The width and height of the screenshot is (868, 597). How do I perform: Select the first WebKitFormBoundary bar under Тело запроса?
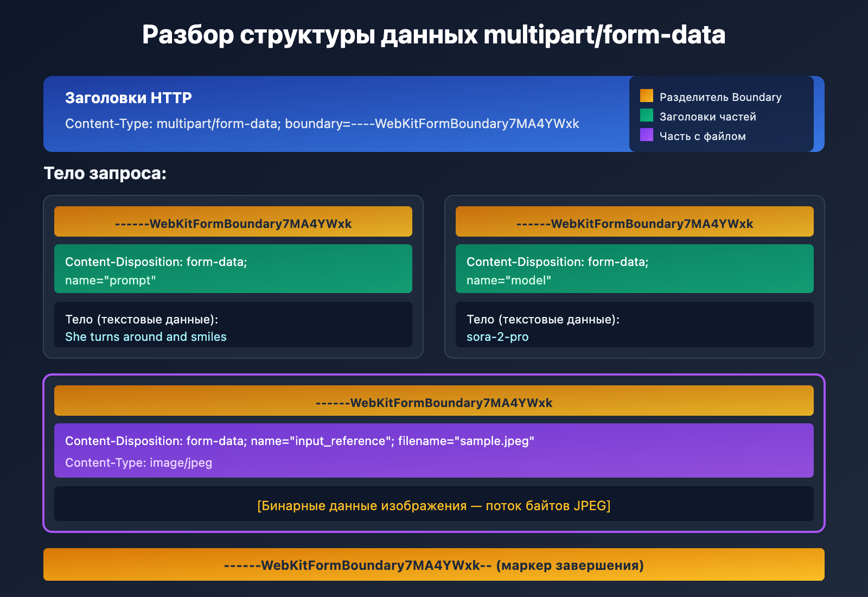(233, 221)
